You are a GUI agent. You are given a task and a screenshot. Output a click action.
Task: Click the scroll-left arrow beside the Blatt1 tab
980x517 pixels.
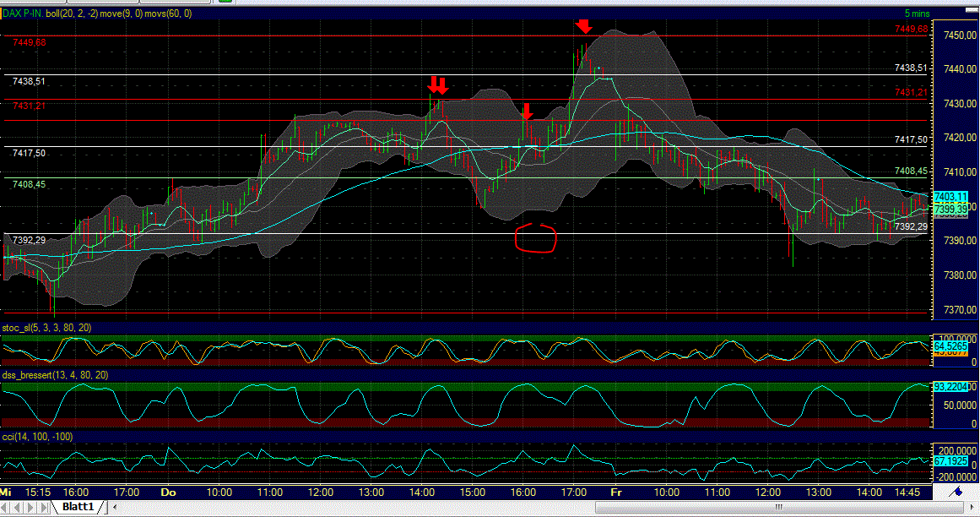coord(116,507)
